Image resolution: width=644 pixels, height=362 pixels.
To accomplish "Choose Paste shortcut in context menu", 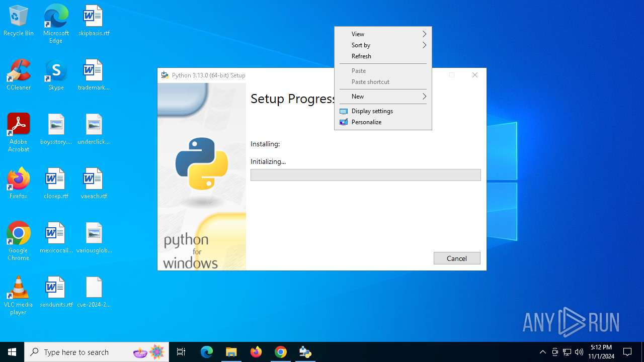I will click(383, 82).
